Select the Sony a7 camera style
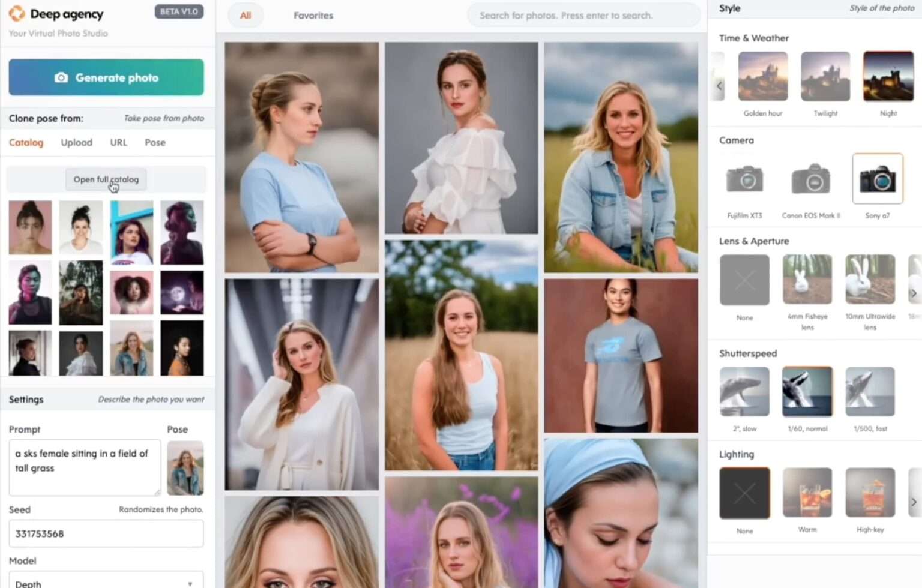 tap(877, 178)
